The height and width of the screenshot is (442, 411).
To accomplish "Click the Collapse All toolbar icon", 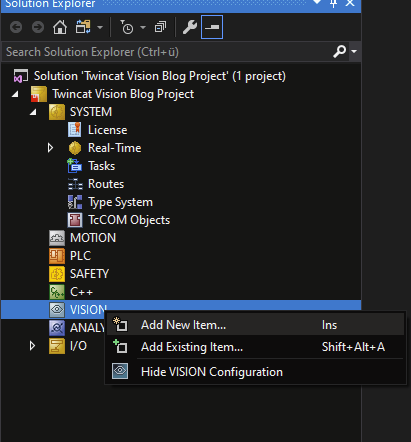I will [x=160, y=27].
